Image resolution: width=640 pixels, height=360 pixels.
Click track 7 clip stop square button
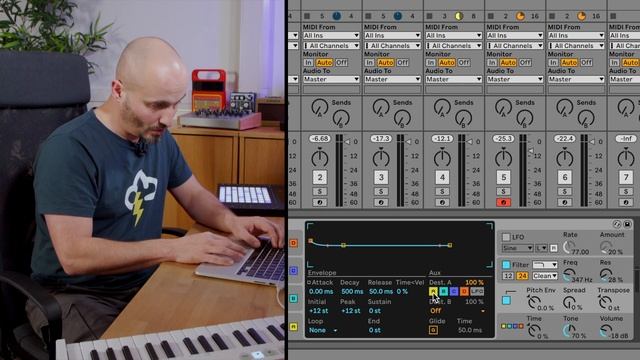(x=613, y=16)
